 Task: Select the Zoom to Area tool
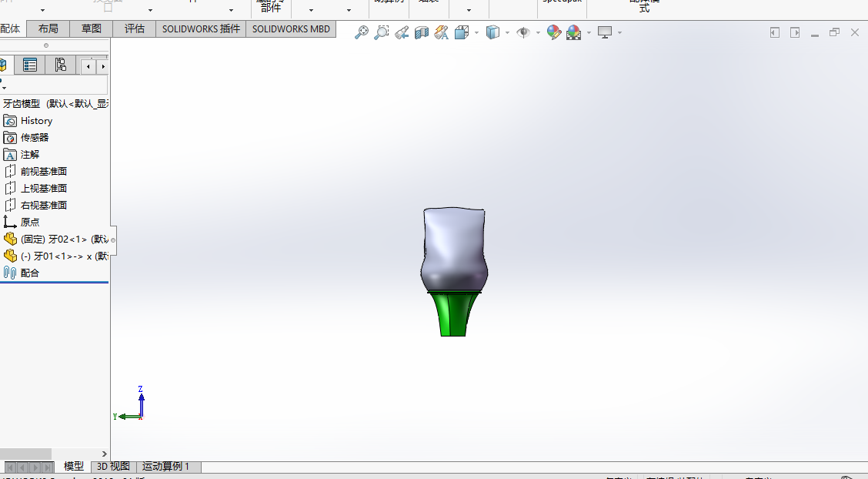[382, 32]
